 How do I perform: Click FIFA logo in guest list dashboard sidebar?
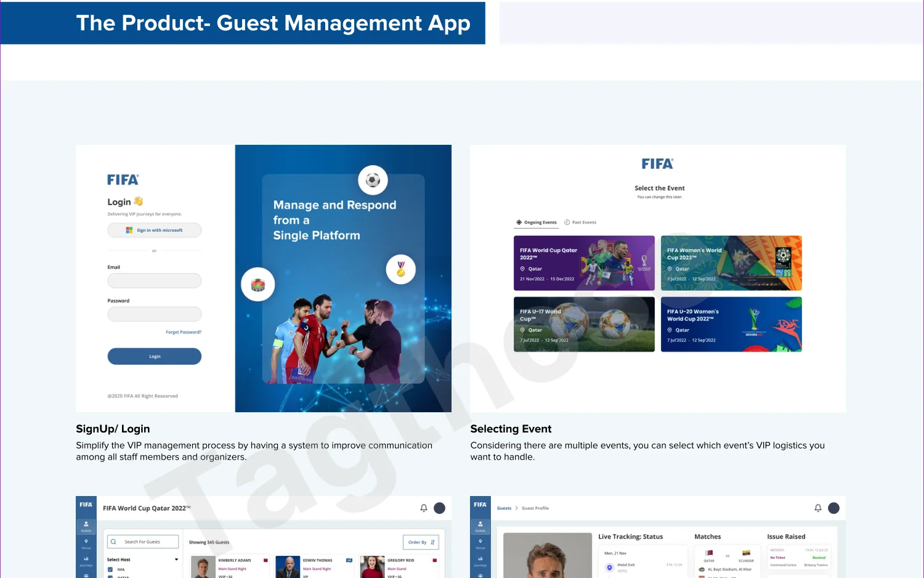(86, 505)
